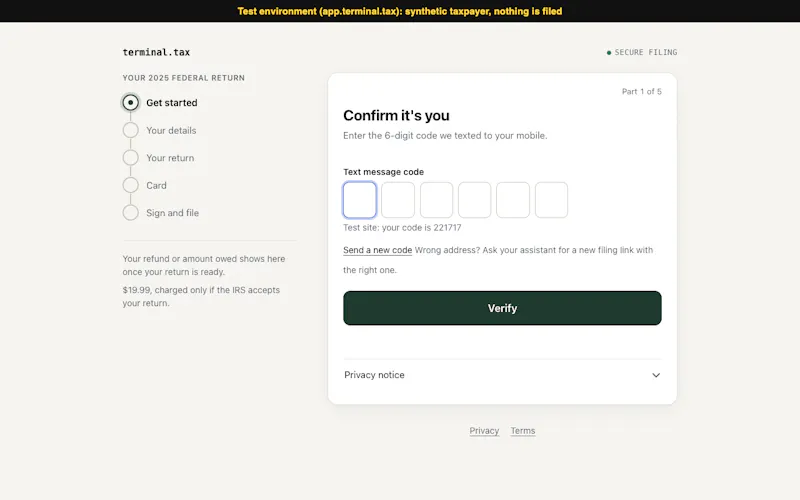Click the 'Confirm it's you' heading
Viewport: 800px width, 500px height.
point(396,115)
